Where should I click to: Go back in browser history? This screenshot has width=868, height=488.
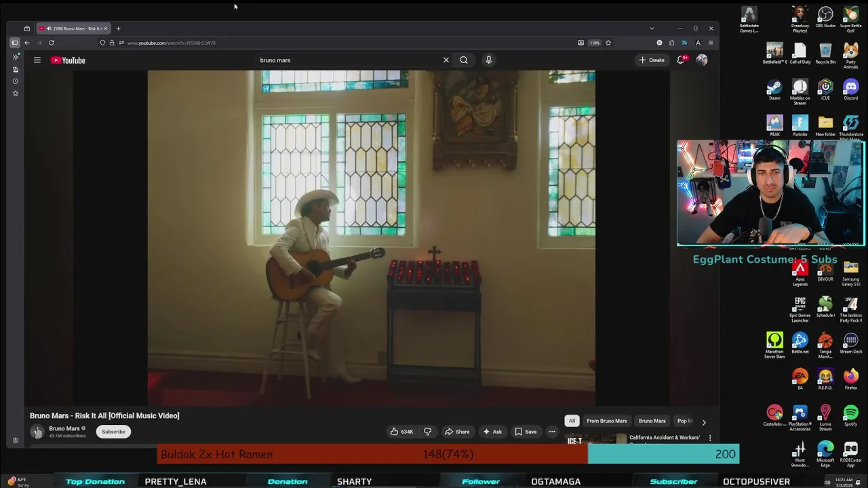point(27,43)
